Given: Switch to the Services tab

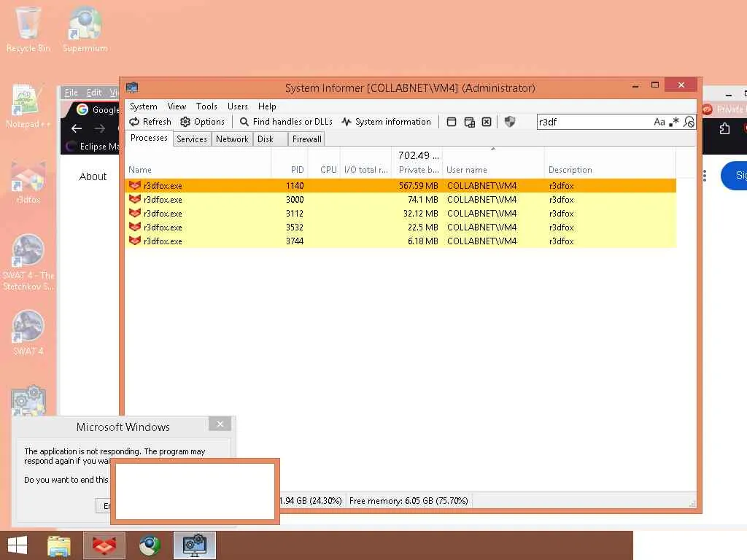Looking at the screenshot, I should [x=192, y=139].
